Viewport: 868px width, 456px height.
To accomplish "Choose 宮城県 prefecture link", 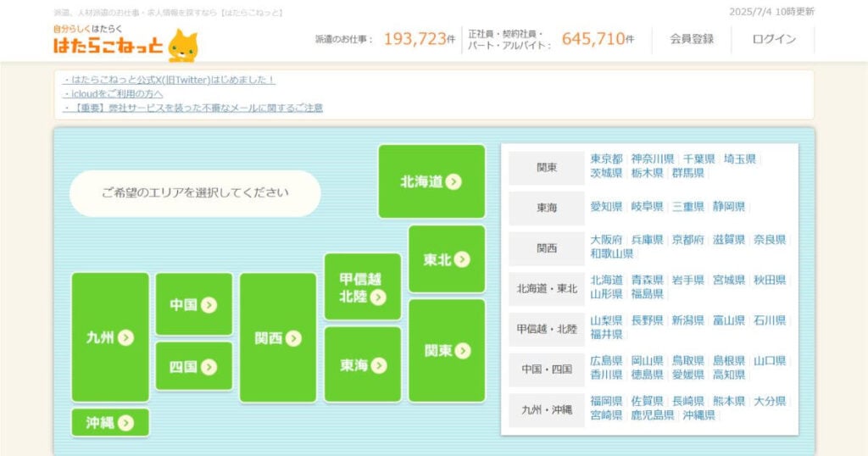I will click(x=729, y=280).
